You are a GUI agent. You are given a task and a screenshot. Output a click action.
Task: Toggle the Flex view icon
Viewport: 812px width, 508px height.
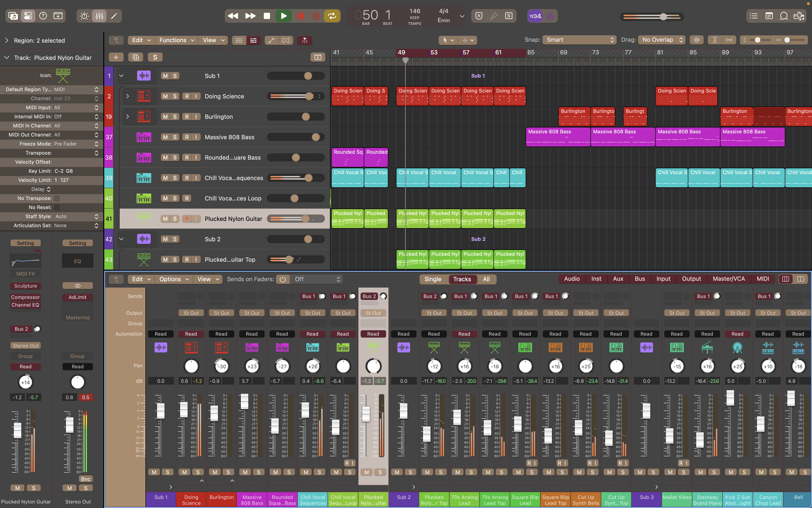click(x=286, y=40)
